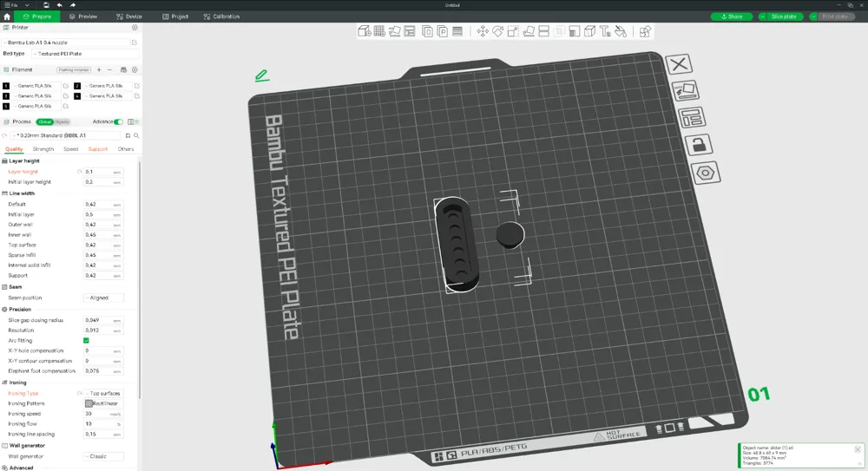This screenshot has height=471, width=868.
Task: Select the Move tool
Action: 483,31
